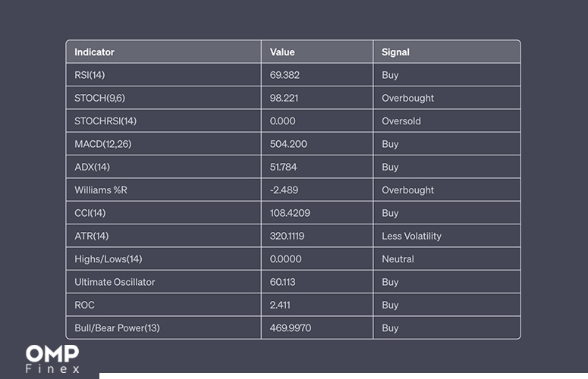
Task: Select the Highs/Lows Neutral signal cell
Action: [447, 259]
